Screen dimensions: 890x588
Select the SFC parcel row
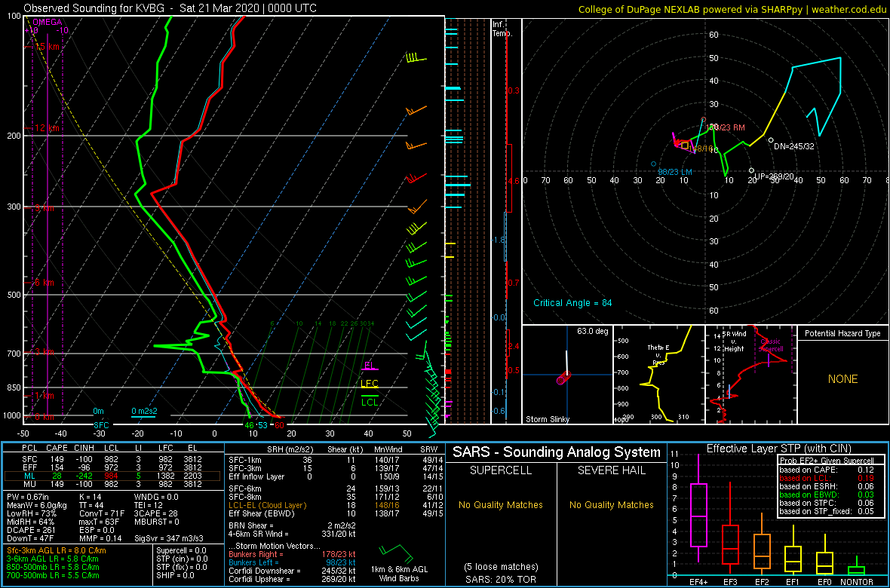tap(114, 458)
